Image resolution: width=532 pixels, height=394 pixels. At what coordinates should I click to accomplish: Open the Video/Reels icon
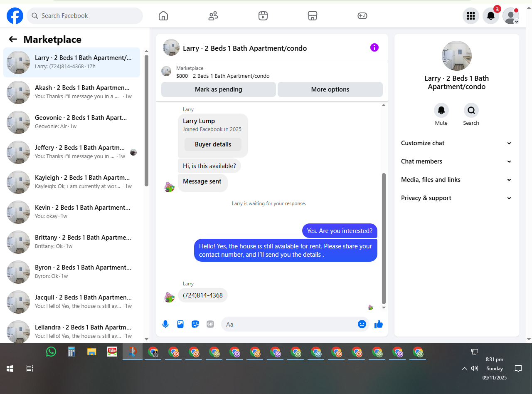(x=263, y=16)
